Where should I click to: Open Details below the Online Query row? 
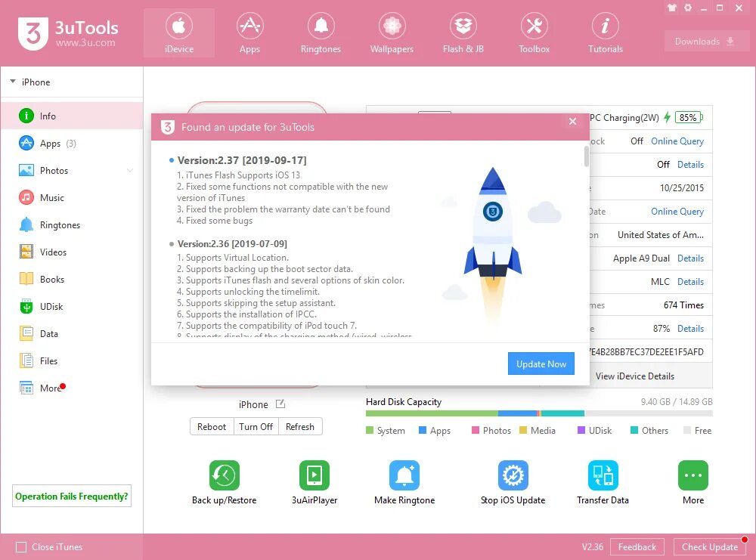(x=690, y=164)
